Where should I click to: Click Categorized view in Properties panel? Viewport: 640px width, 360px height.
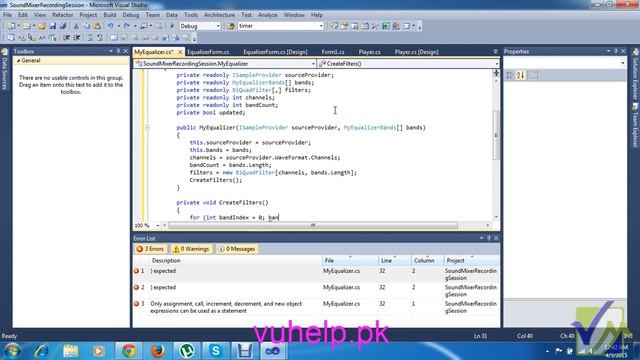(x=510, y=75)
